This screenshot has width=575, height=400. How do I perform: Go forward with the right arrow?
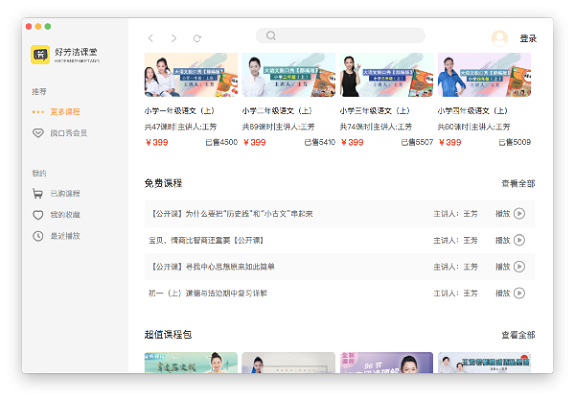(x=174, y=38)
